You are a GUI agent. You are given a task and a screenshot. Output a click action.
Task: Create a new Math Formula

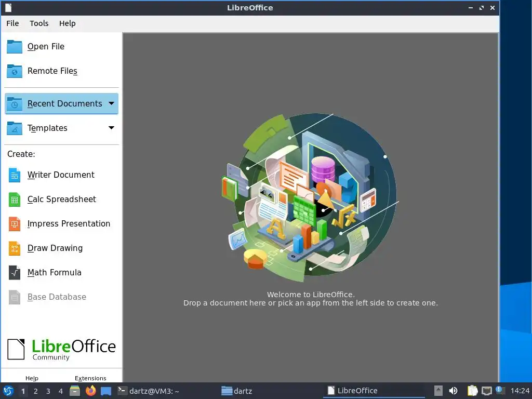[x=54, y=272]
